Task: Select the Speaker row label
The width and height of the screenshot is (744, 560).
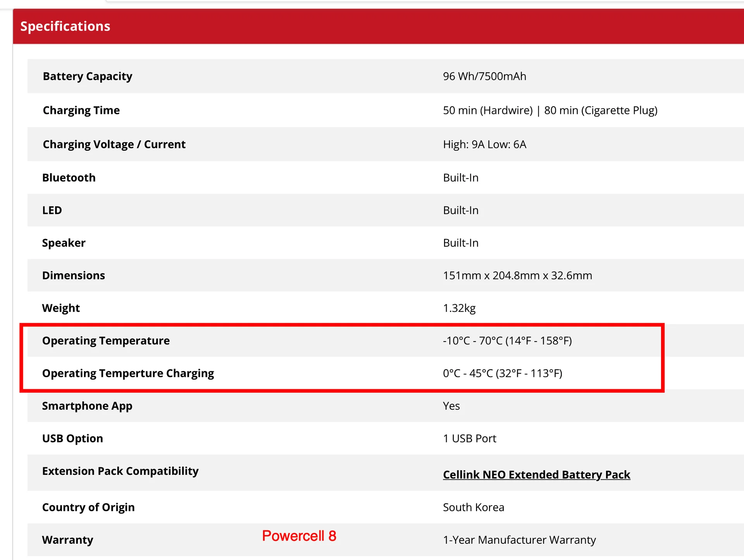Action: click(64, 243)
